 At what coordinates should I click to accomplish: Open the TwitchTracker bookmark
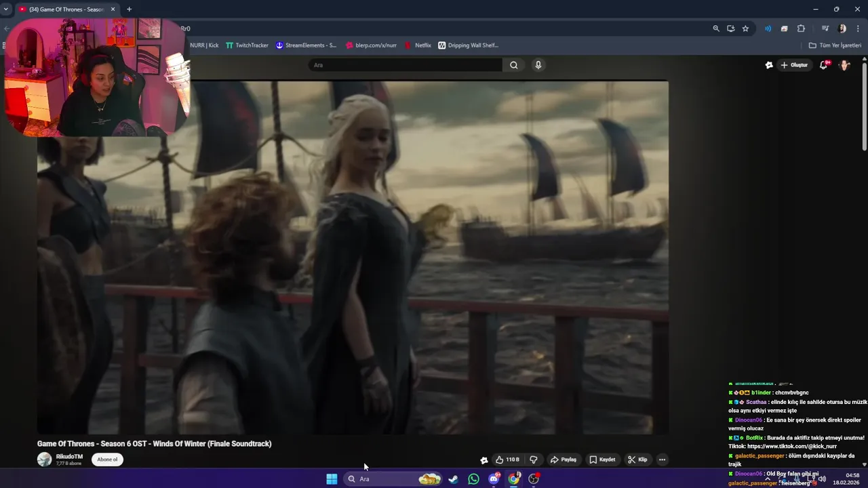247,45
